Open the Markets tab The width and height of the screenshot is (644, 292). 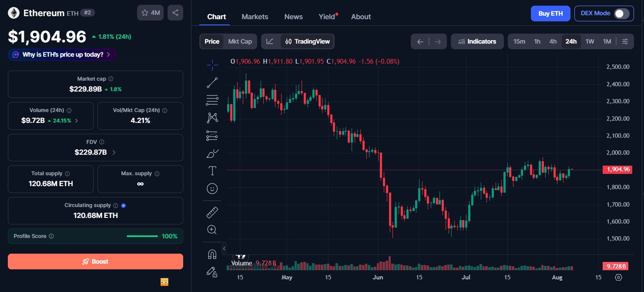click(x=255, y=17)
